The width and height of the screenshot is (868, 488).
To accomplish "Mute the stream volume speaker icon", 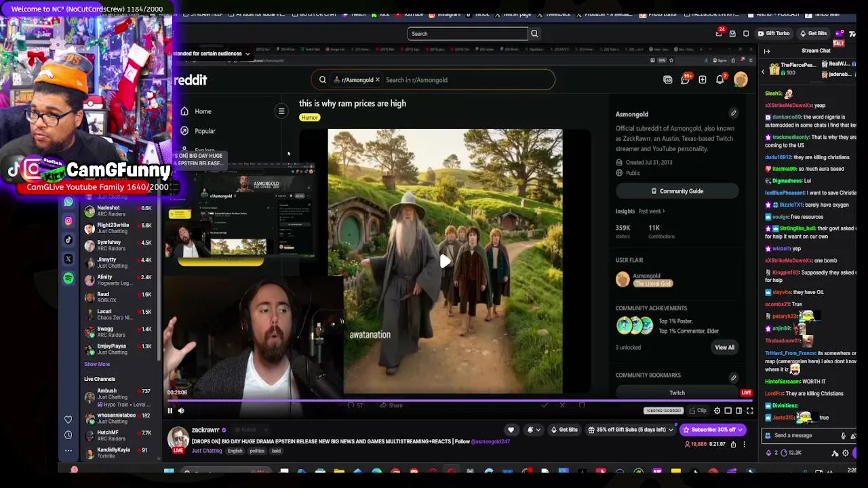I will click(181, 411).
